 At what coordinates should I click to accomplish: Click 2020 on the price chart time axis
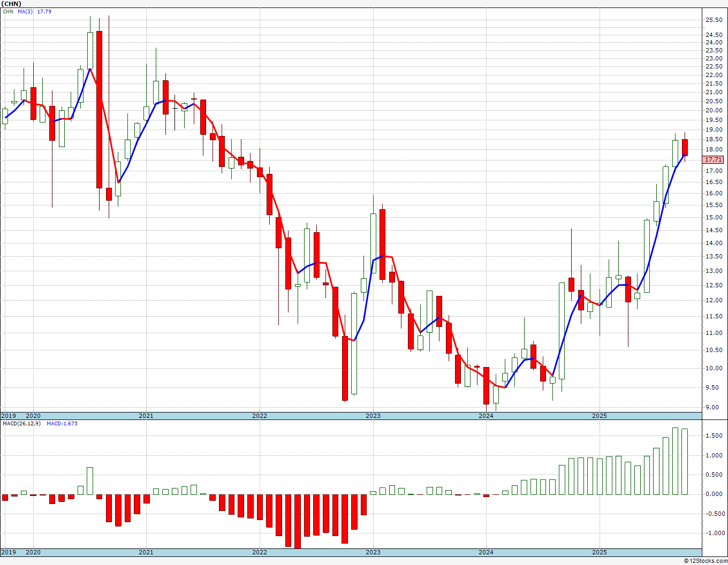(x=33, y=416)
